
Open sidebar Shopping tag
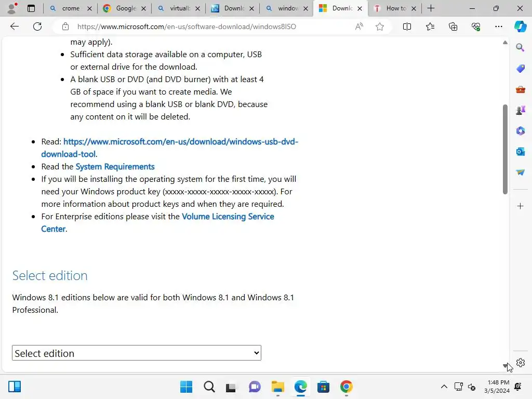(520, 69)
